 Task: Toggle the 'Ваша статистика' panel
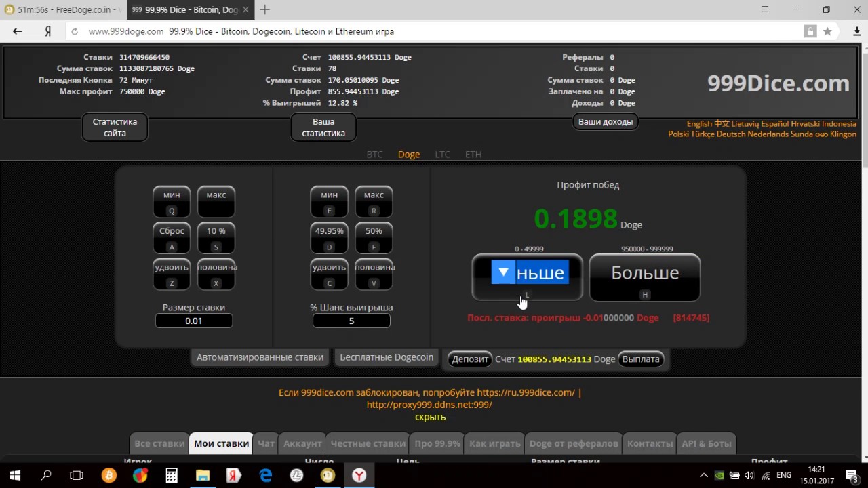(x=323, y=127)
